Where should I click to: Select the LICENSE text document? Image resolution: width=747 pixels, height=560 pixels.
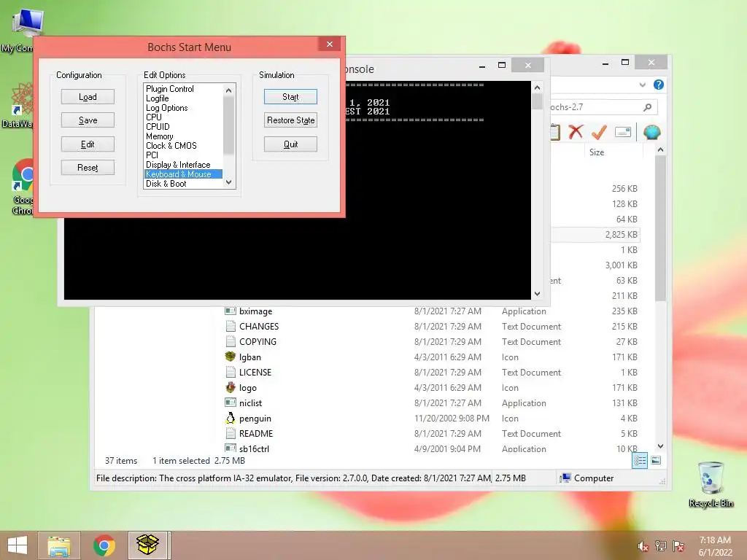tap(255, 372)
